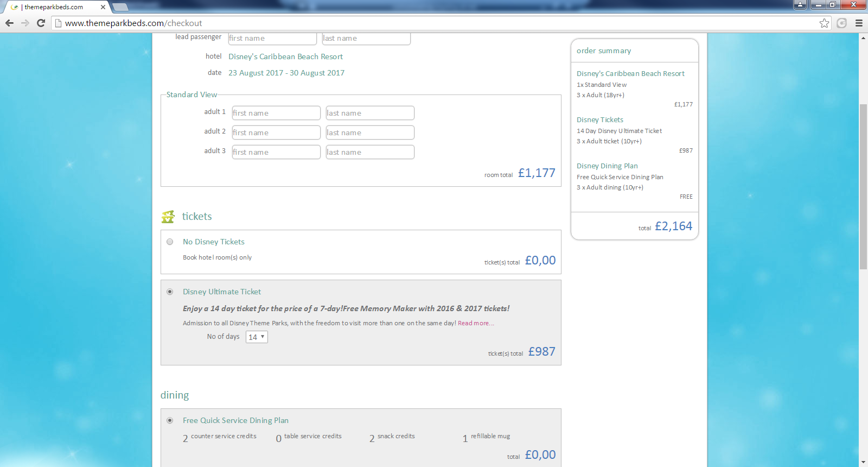Image resolution: width=868 pixels, height=467 pixels.
Task: Click the extension icon beside the bookmark star
Action: pos(842,23)
